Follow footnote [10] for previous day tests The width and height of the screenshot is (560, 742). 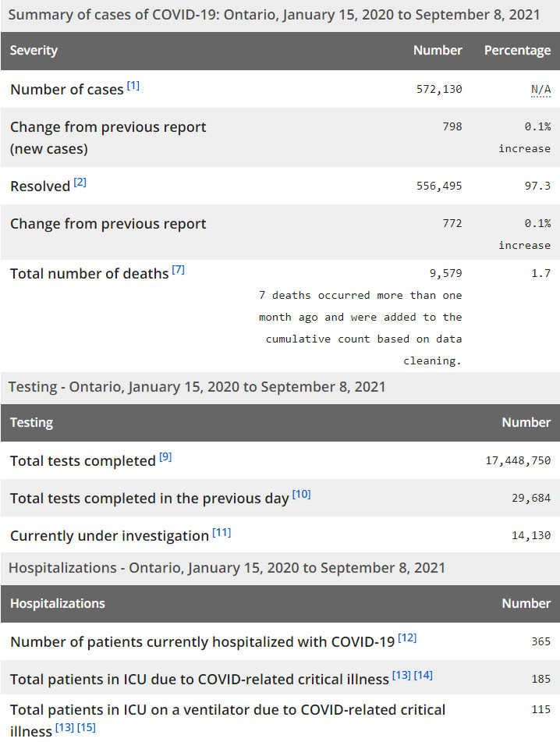pos(301,495)
